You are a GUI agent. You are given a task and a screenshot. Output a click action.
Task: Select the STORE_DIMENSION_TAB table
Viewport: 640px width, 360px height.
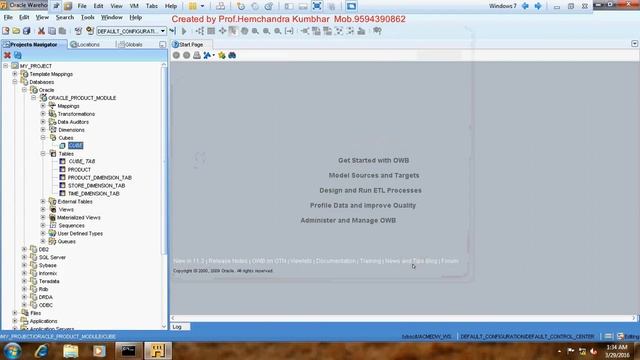pyautogui.click(x=96, y=185)
